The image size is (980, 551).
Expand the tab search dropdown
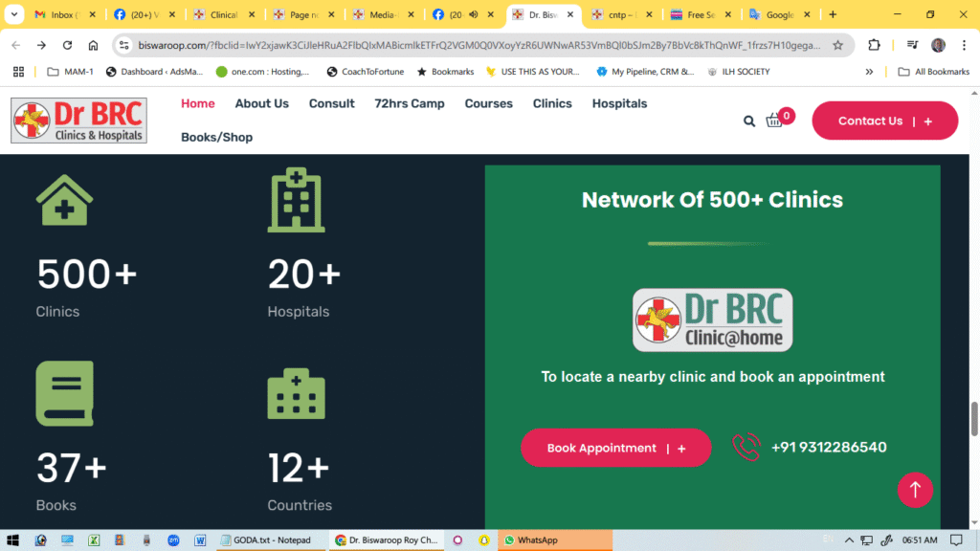(13, 14)
